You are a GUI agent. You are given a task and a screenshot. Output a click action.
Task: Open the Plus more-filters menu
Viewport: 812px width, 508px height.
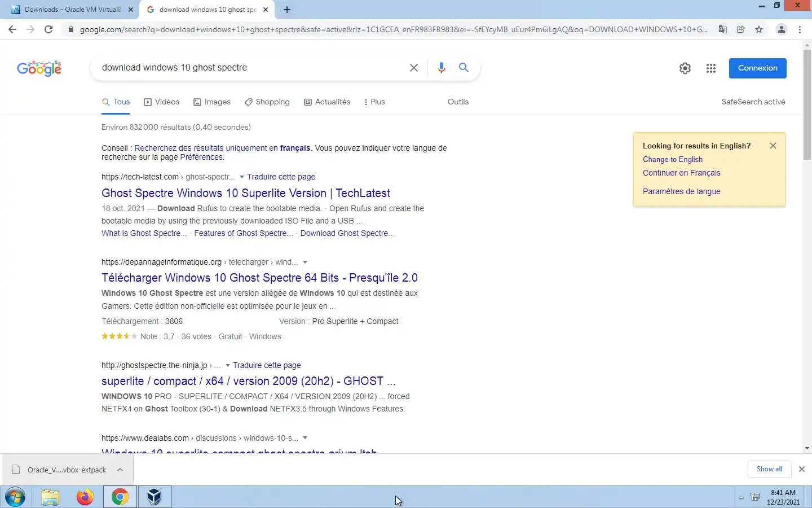374,102
